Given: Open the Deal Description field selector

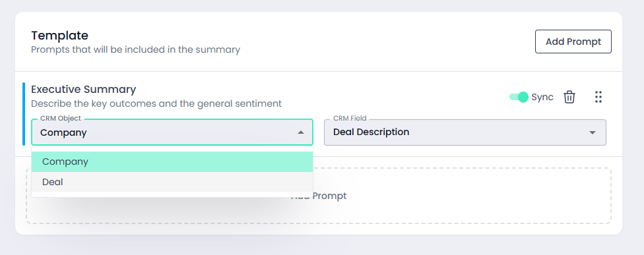Looking at the screenshot, I should (x=465, y=132).
